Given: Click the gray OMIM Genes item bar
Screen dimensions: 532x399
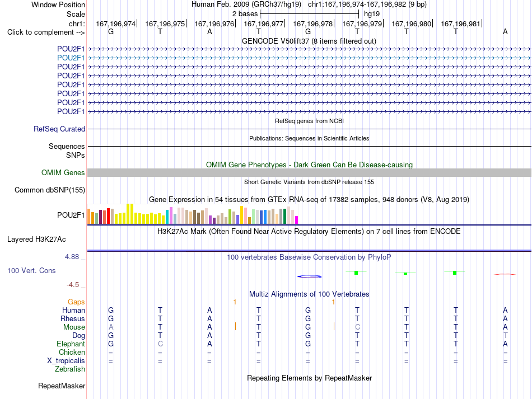Looking at the screenshot, I should coord(309,172).
